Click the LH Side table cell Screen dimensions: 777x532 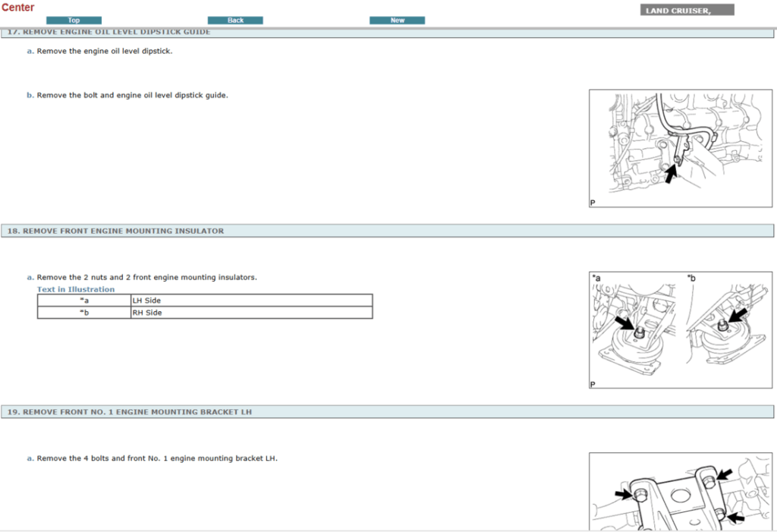coord(146,301)
